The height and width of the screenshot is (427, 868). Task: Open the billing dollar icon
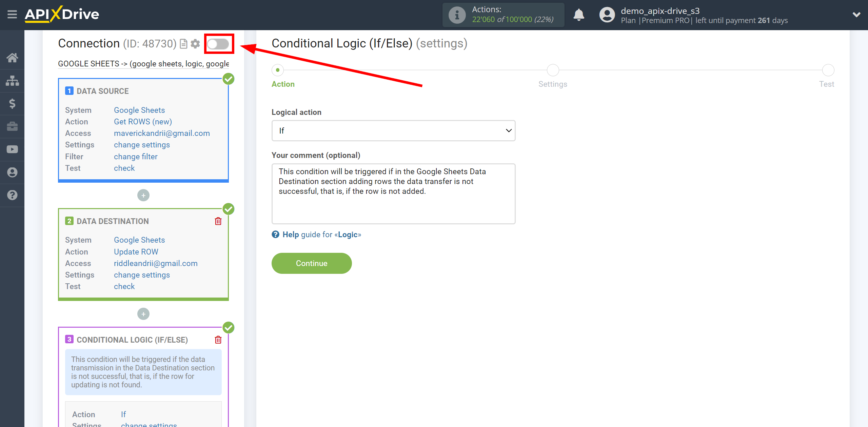[x=12, y=103]
